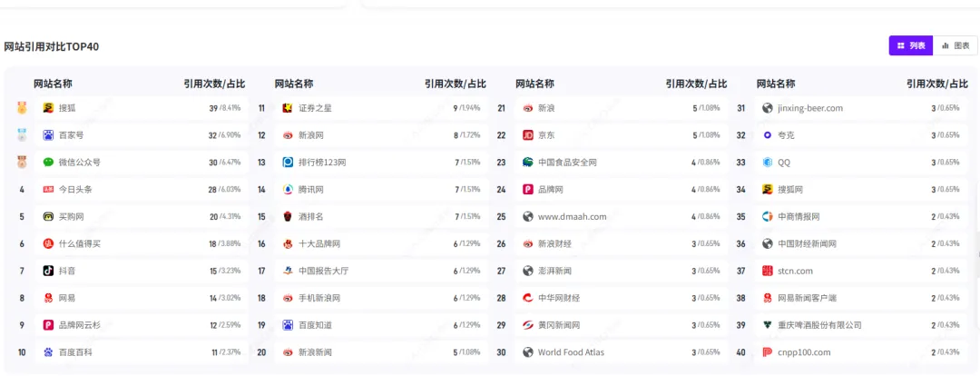
Task: Click the 什么值得买 icon
Action: tap(48, 243)
